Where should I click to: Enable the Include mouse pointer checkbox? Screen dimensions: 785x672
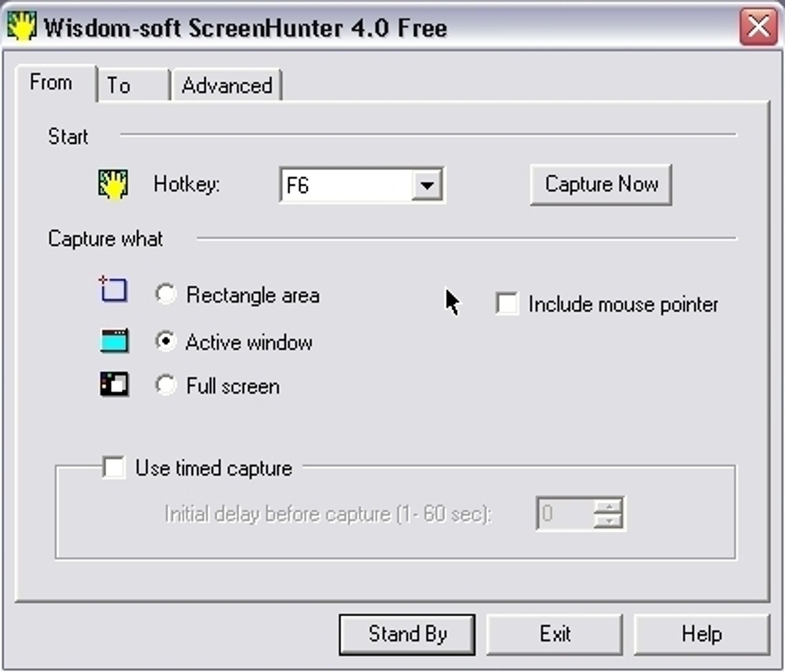(507, 303)
